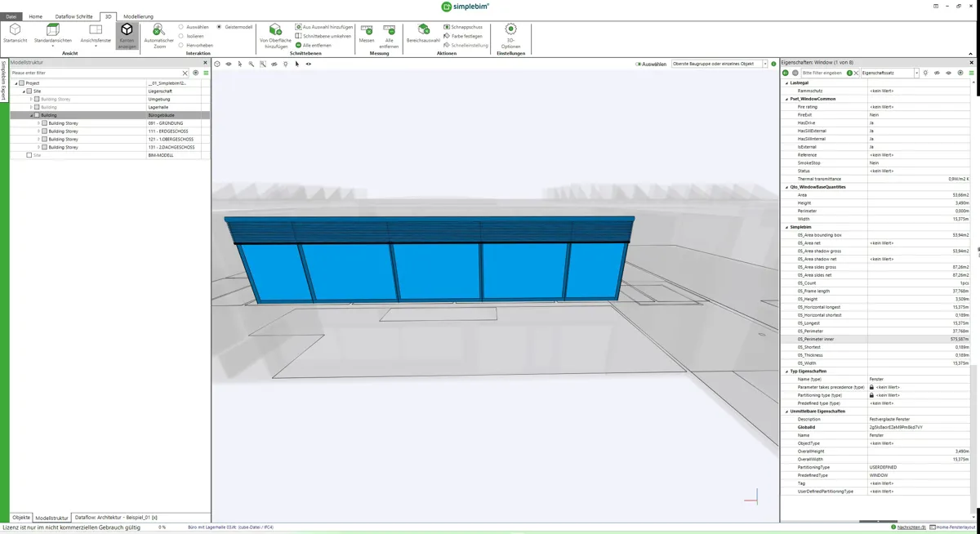Check the 091 - GRÜNDUNG storey checkbox
The height and width of the screenshot is (534, 980).
tap(44, 123)
